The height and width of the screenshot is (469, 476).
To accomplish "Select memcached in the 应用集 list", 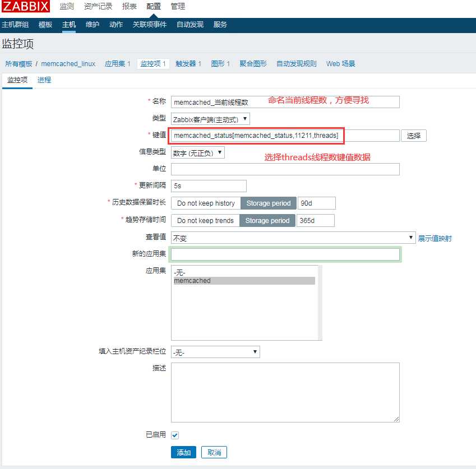I will (x=244, y=281).
